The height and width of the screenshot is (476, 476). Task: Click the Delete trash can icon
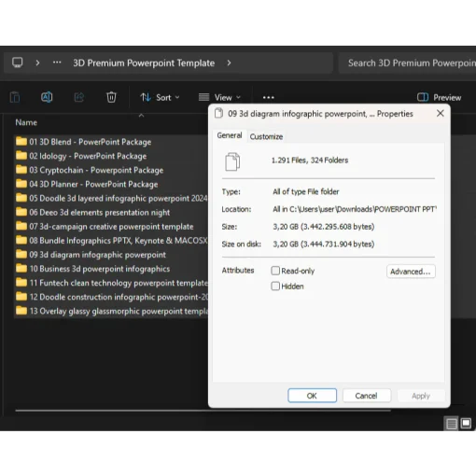(x=111, y=97)
